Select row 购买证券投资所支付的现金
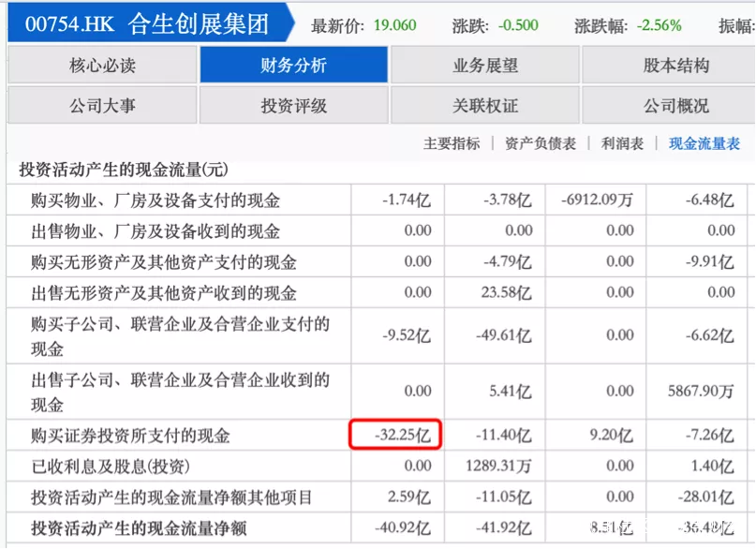 [x=377, y=435]
